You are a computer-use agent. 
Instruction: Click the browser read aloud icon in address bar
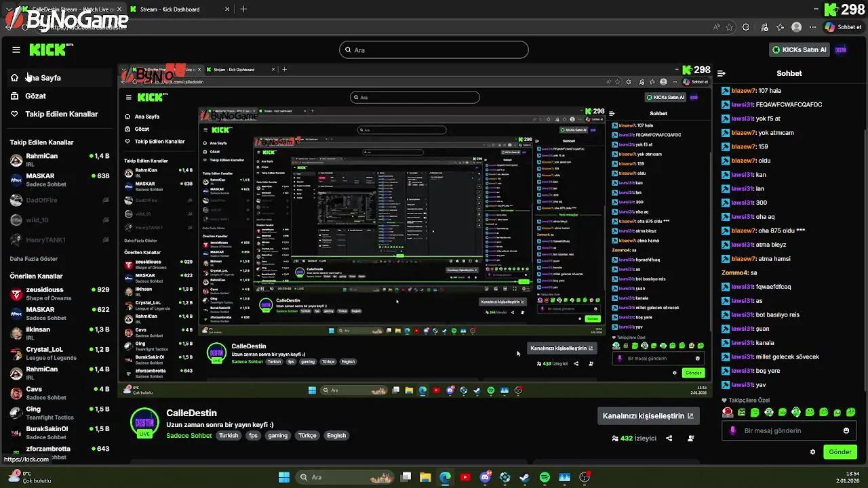(716, 27)
